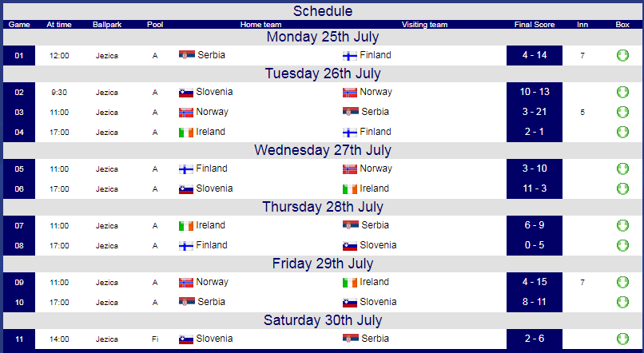Click the Final Score column header
Viewport: 644px width, 353px height.
click(x=535, y=25)
